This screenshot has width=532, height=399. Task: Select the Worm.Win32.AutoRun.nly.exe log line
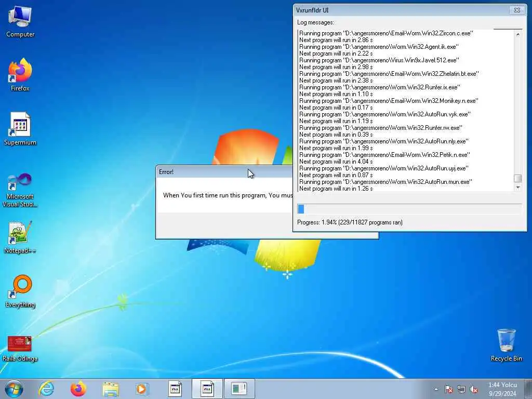click(384, 141)
